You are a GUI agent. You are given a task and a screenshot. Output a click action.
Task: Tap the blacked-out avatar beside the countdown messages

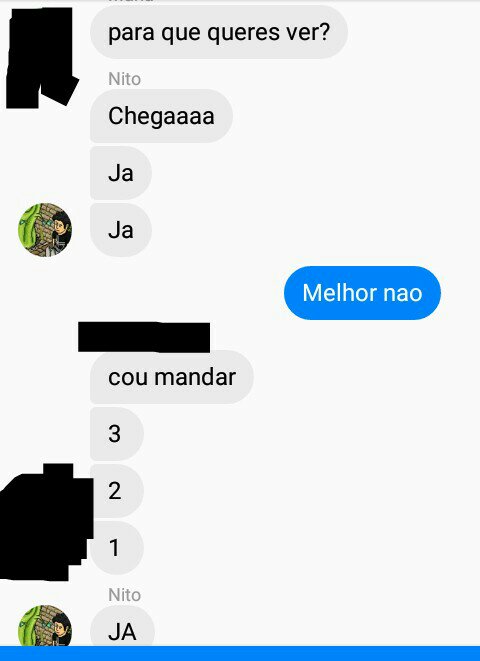point(44,523)
